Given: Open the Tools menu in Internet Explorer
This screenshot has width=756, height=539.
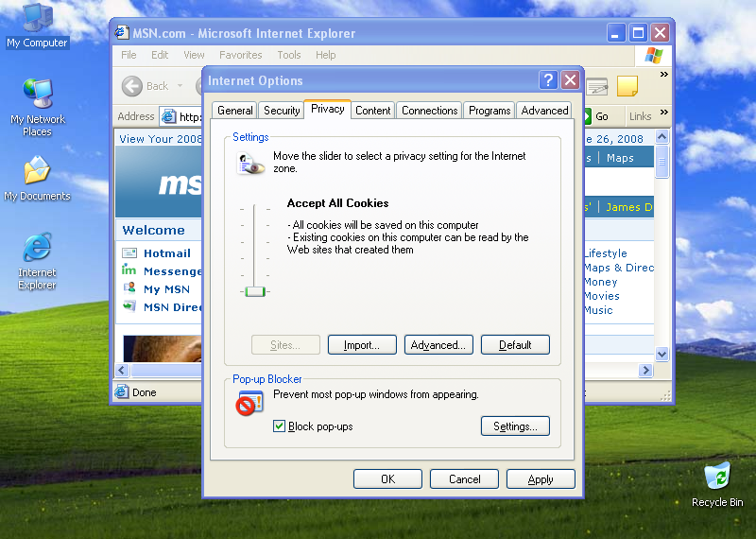Looking at the screenshot, I should 289,55.
